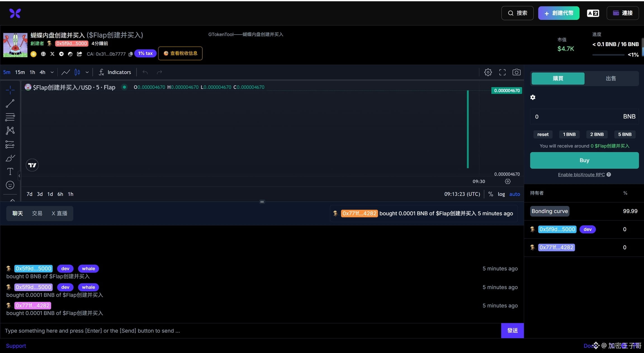The height and width of the screenshot is (353, 644).
Task: Open the chart screenshot camera icon
Action: (x=516, y=72)
